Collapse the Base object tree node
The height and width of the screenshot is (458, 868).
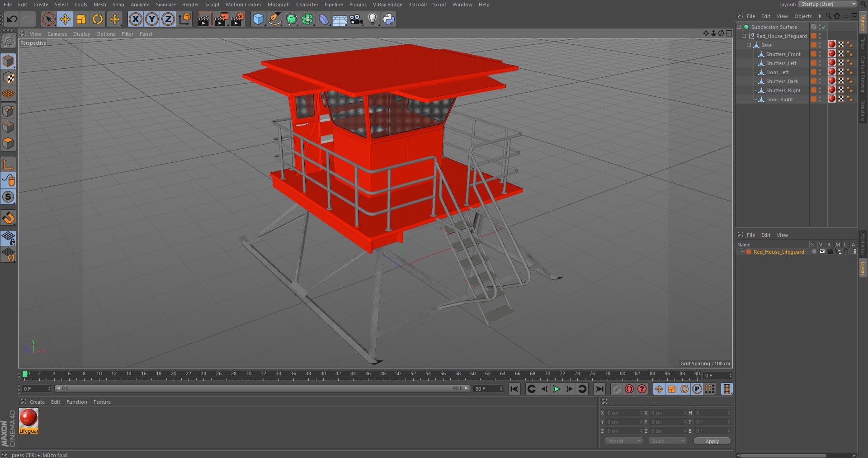point(749,45)
